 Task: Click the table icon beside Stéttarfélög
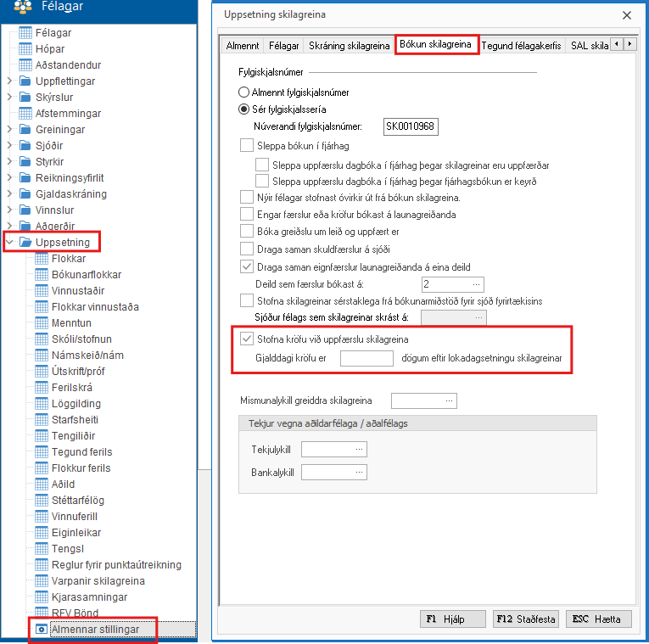42,501
